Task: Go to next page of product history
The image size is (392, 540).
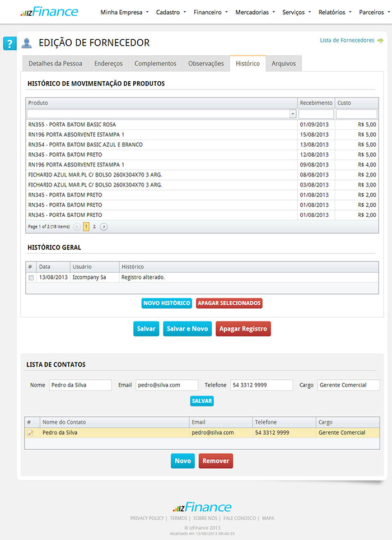Action: click(104, 227)
